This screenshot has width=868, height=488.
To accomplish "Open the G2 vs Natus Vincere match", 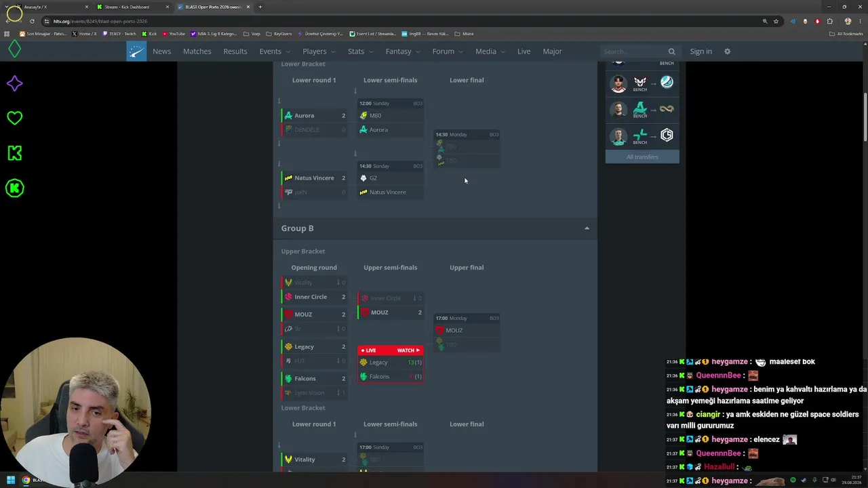I will click(391, 180).
